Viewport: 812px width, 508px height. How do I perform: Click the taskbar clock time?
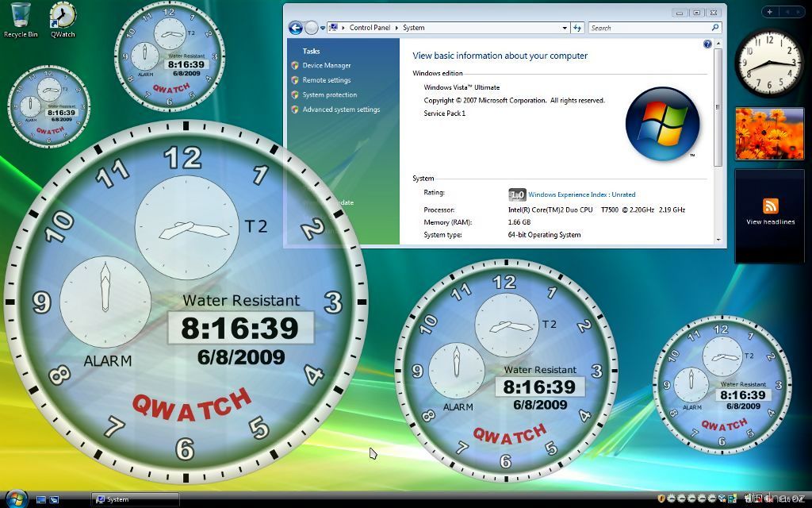coord(791,499)
